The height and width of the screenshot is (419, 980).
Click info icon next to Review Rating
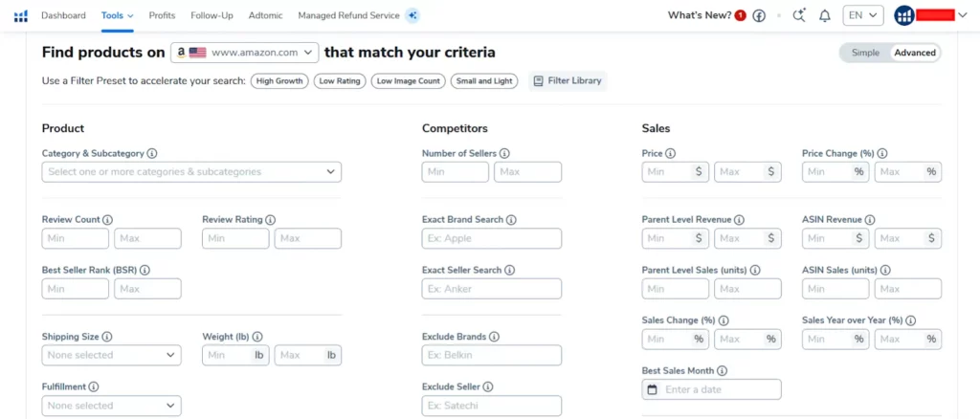pos(270,220)
